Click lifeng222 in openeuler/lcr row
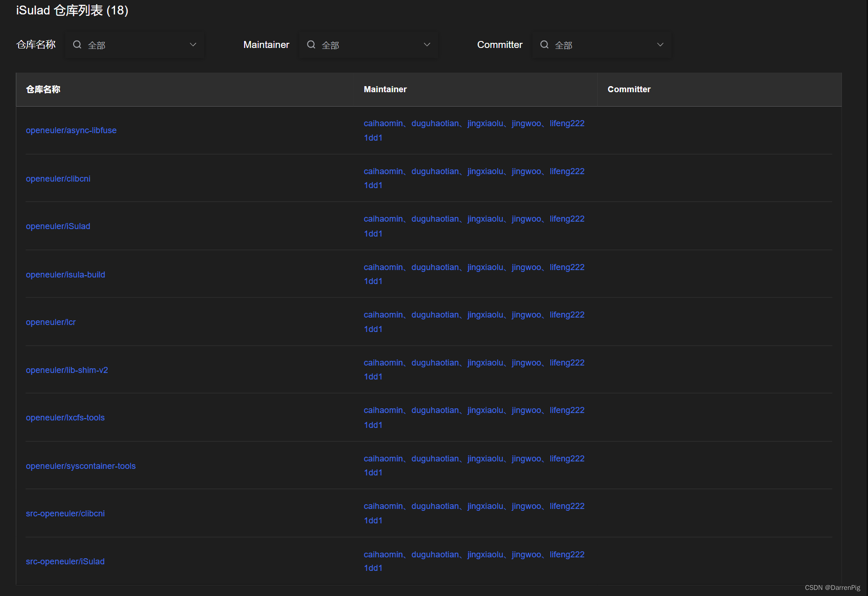This screenshot has width=868, height=596. (567, 315)
